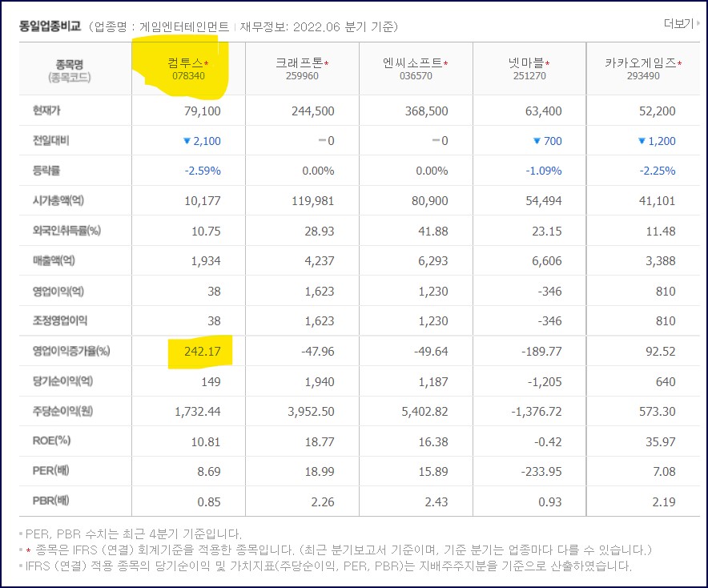Select the 1,934 revenue value

(206, 261)
